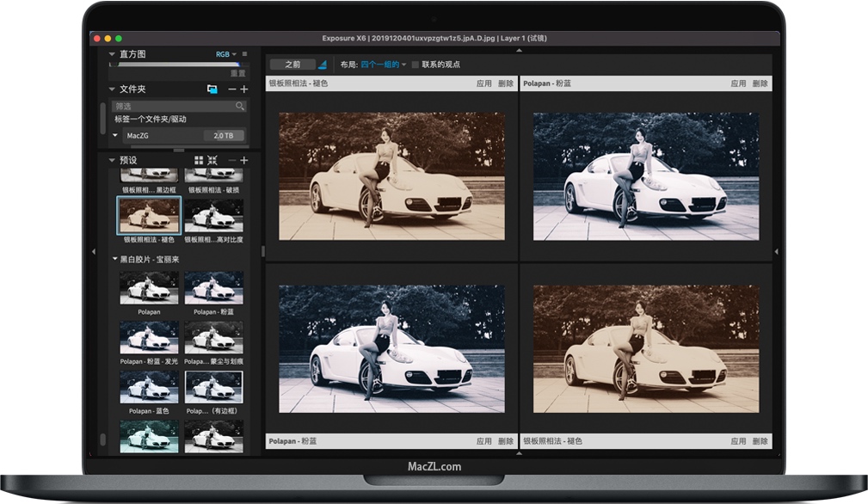Viewport: 868px width, 504px height.
Task: Click the add folder plus icon in 文件夹 panel
Action: pyautogui.click(x=244, y=89)
